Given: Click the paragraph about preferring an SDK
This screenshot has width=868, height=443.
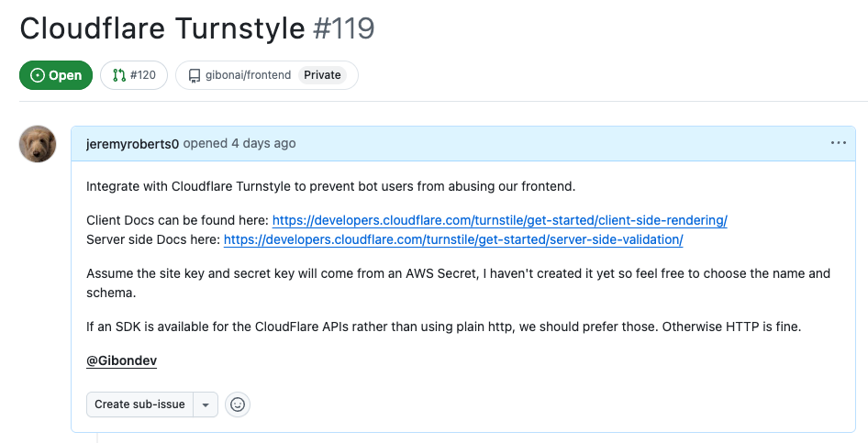Looking at the screenshot, I should pos(443,327).
